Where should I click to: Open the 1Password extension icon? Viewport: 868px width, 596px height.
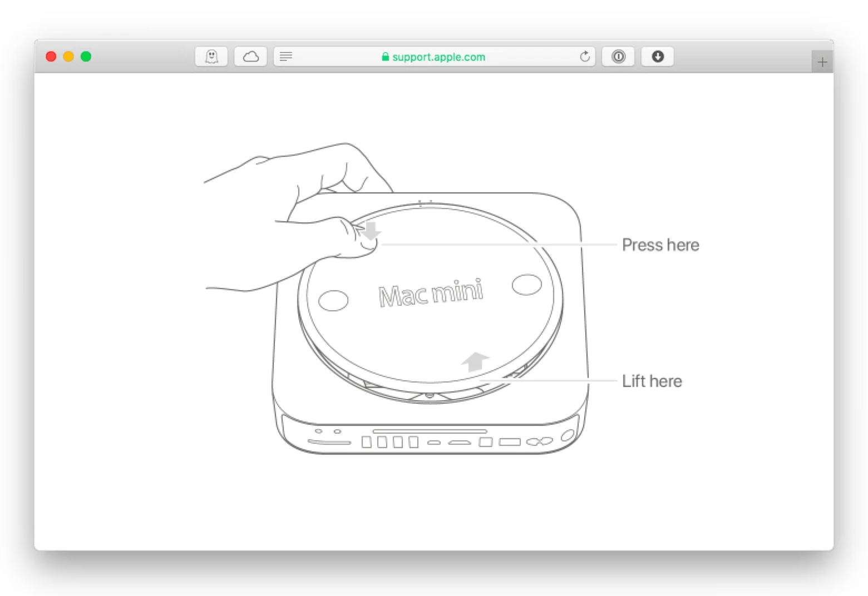point(618,57)
